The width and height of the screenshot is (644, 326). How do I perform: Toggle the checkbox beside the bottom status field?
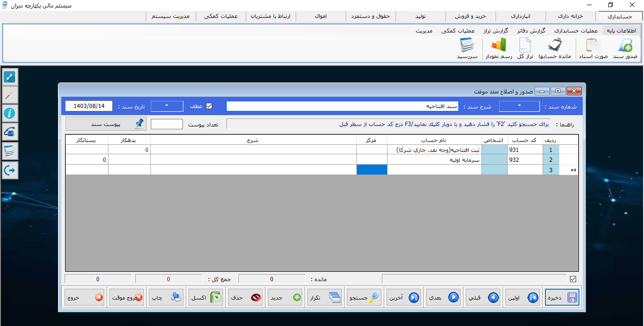click(573, 279)
